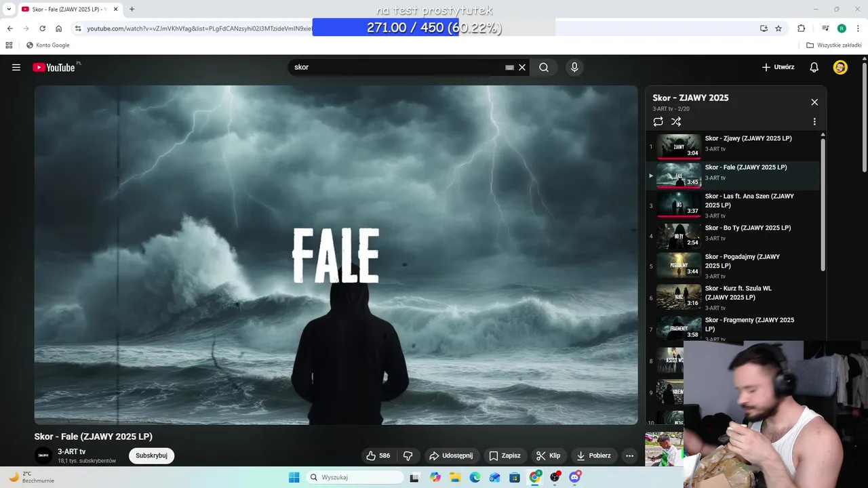The height and width of the screenshot is (488, 868).
Task: Like the video with 586 likes
Action: click(378, 455)
